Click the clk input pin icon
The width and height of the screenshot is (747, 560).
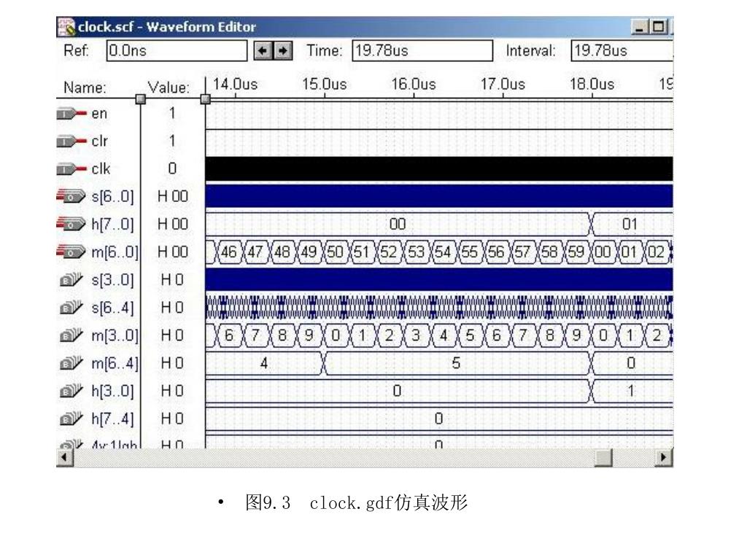click(71, 169)
